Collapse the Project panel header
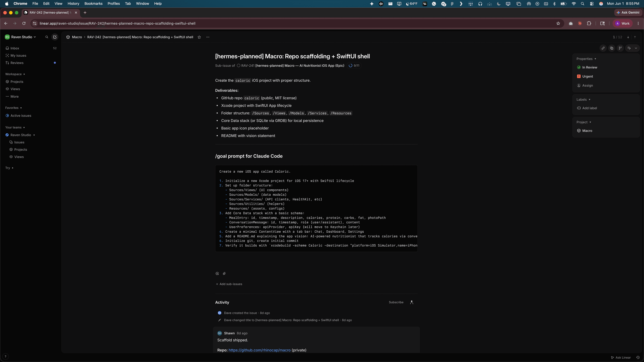644x362 pixels. click(x=584, y=122)
